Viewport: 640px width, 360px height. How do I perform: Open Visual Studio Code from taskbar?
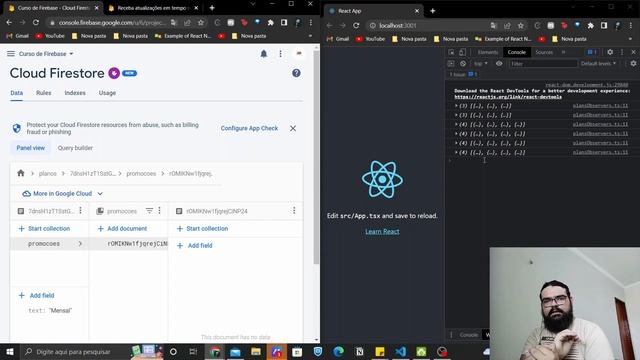point(400,351)
